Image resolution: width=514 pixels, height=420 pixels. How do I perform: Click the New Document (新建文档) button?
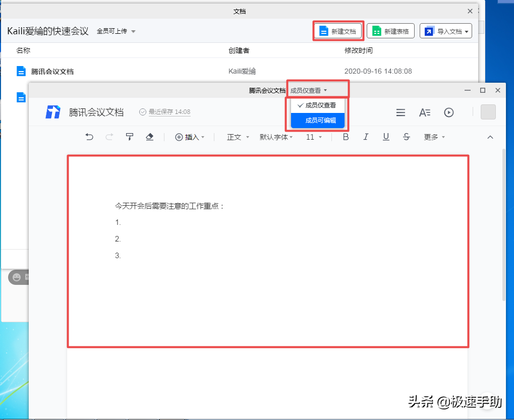click(338, 31)
